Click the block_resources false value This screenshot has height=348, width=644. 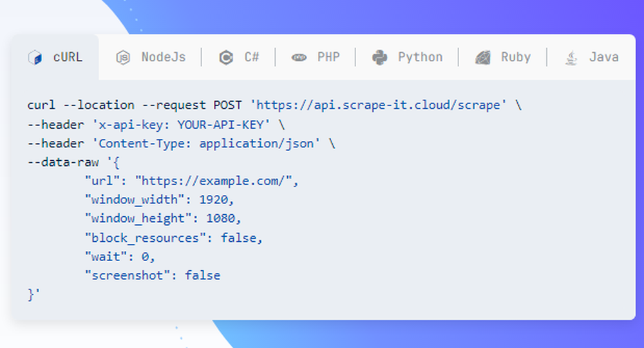(x=239, y=238)
